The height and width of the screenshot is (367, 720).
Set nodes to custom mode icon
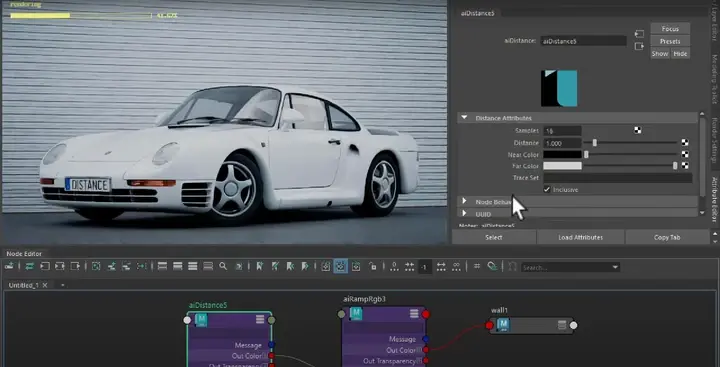(x=208, y=266)
